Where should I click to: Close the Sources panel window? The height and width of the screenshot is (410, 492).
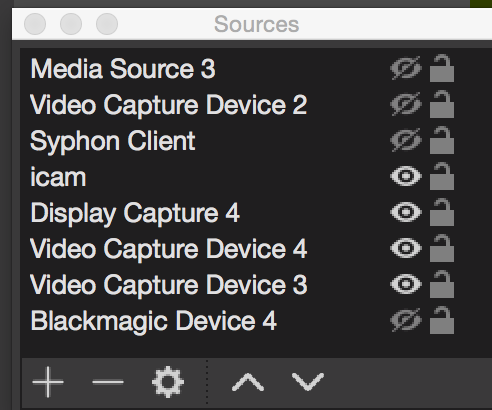point(35,24)
